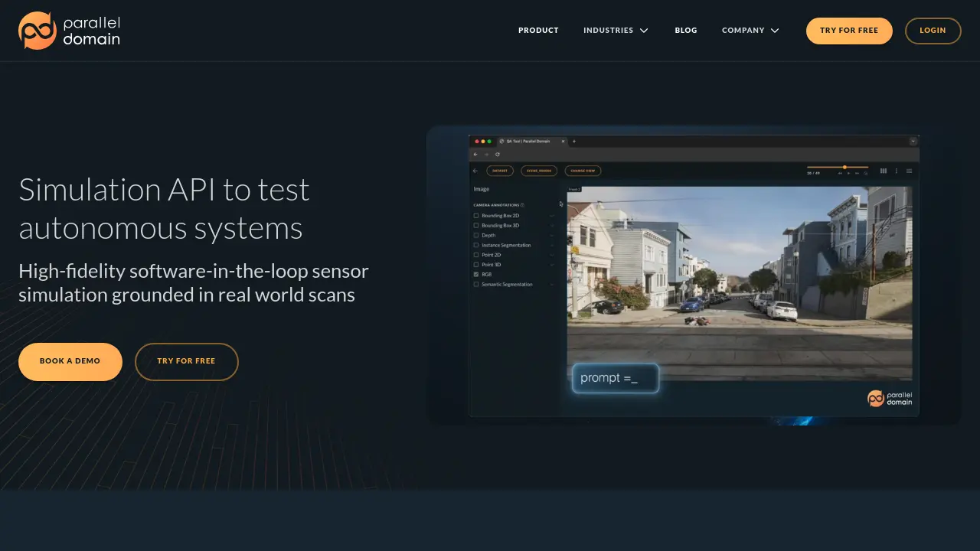Screen dimensions: 980x551
Task: Uncheck the RGB checkbox
Action: click(x=476, y=274)
